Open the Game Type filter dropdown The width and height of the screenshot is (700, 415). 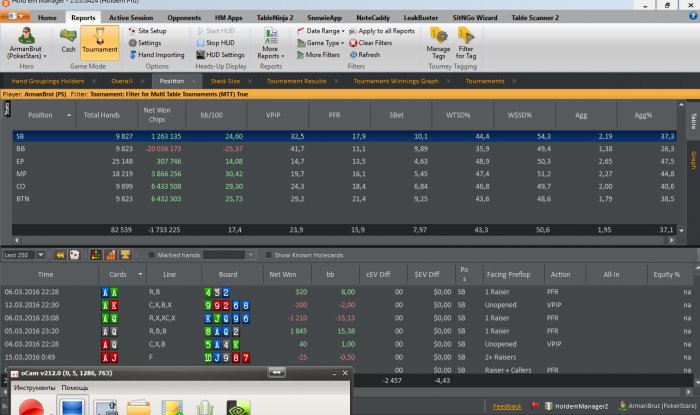[321, 43]
